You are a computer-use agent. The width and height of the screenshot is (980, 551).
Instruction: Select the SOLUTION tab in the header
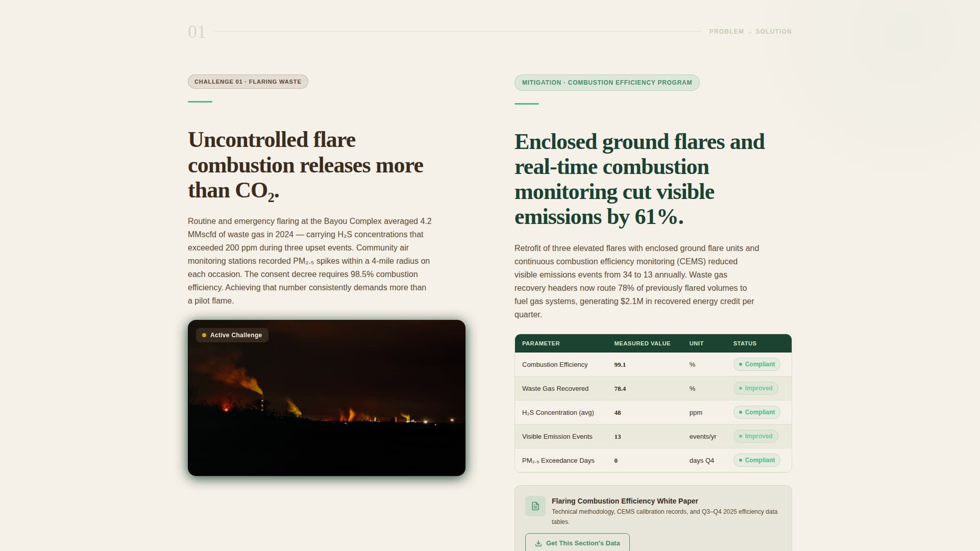(774, 31)
